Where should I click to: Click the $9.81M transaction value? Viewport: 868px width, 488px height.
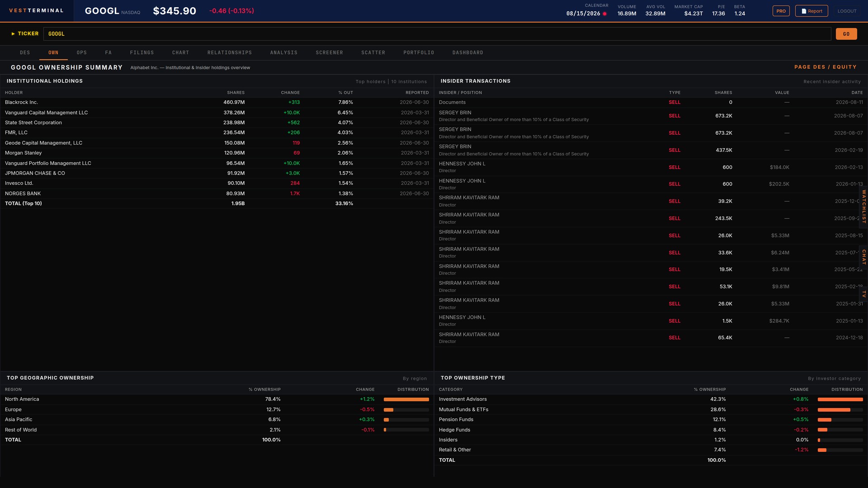point(780,287)
